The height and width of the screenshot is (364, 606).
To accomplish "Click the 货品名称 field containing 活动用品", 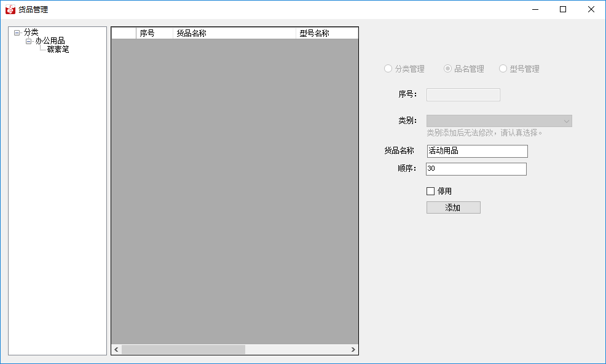I will point(478,151).
